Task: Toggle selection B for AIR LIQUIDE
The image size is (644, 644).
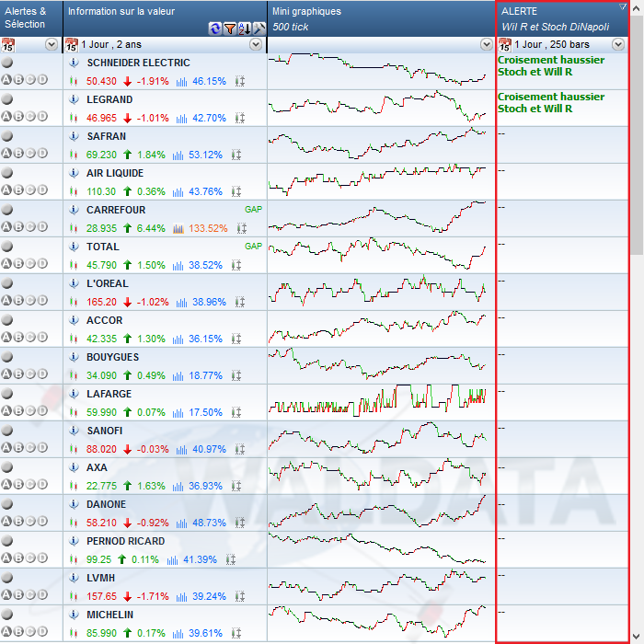Action: [18, 190]
